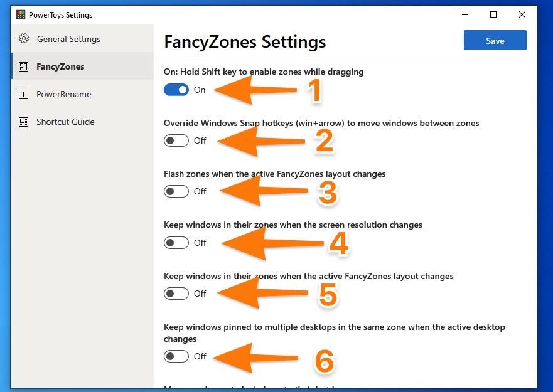Toggle keep windows pinned when desktop changes
The height and width of the screenshot is (392, 553).
click(176, 356)
